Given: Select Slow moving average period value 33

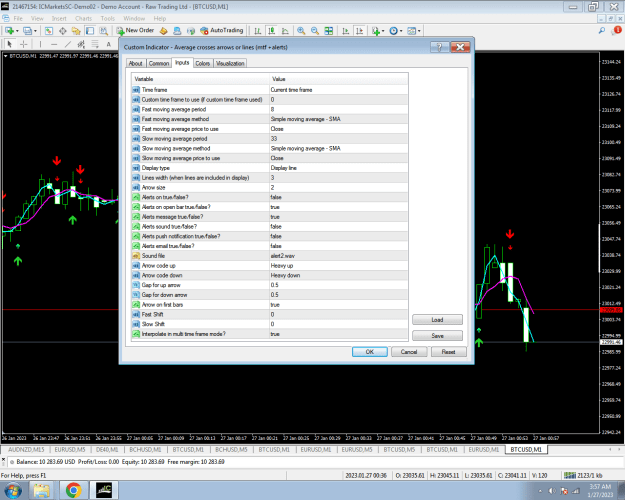Looking at the screenshot, I should coord(338,139).
